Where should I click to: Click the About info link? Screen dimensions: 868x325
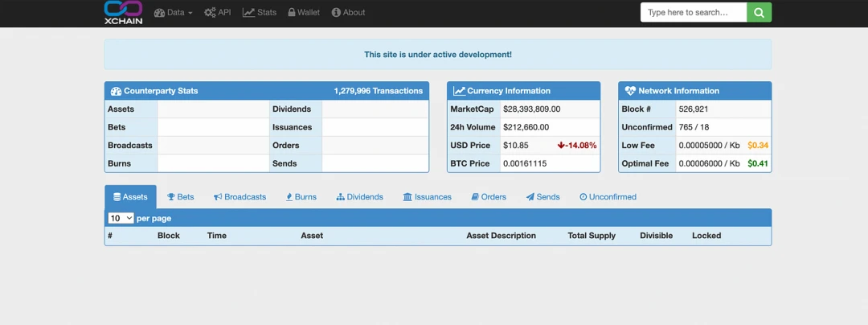coord(348,12)
